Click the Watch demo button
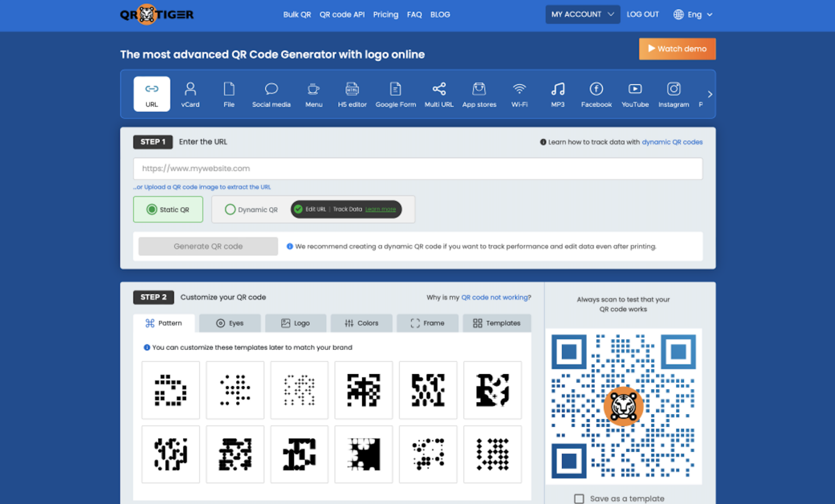Screen dimensions: 835x504 coord(677,49)
